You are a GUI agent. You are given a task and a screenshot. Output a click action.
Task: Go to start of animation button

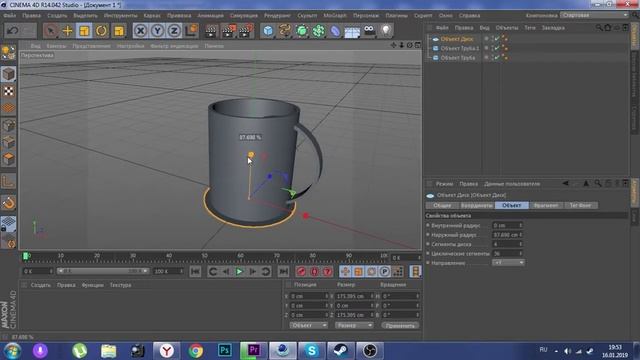[x=195, y=271]
